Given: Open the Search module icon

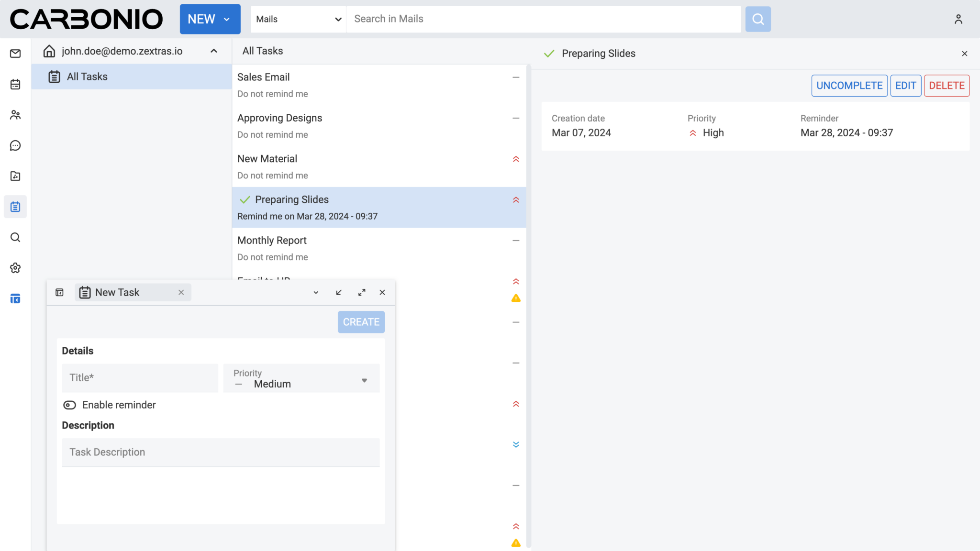Looking at the screenshot, I should coord(15,237).
